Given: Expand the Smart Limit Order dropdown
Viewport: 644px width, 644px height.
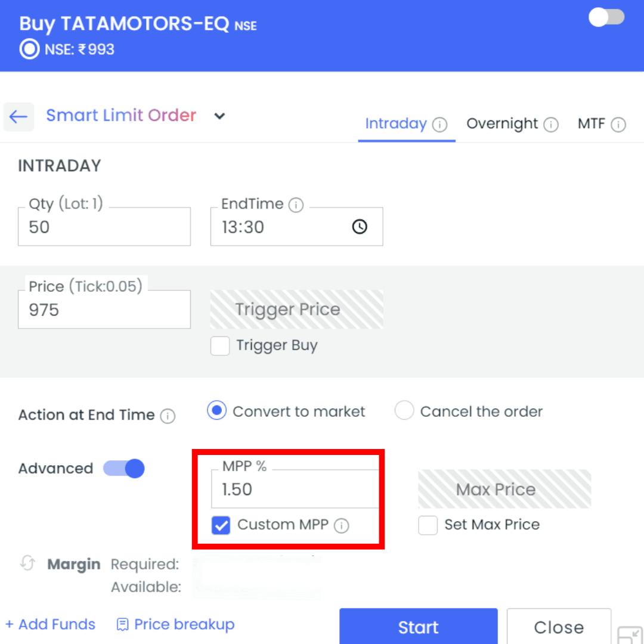Looking at the screenshot, I should click(x=219, y=116).
